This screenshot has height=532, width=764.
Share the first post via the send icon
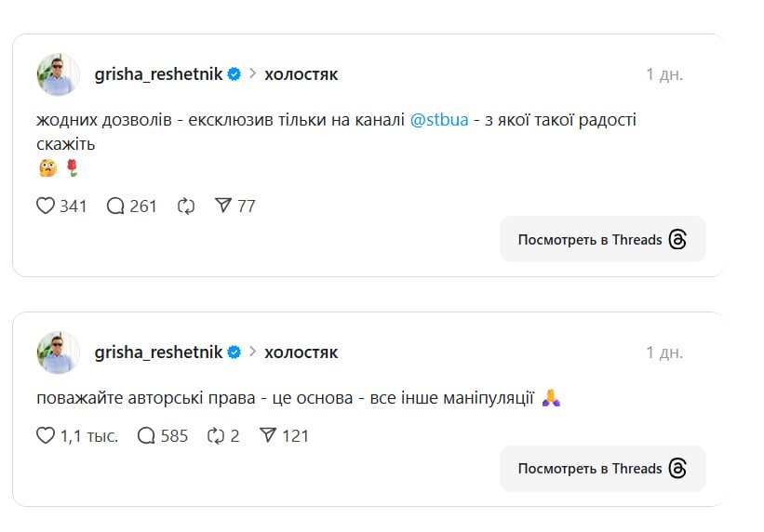[223, 206]
